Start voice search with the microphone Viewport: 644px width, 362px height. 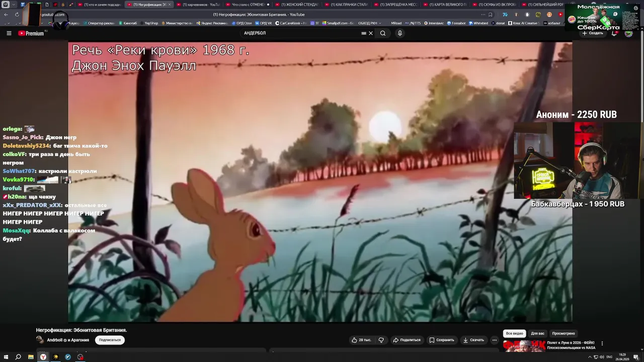[x=400, y=33]
